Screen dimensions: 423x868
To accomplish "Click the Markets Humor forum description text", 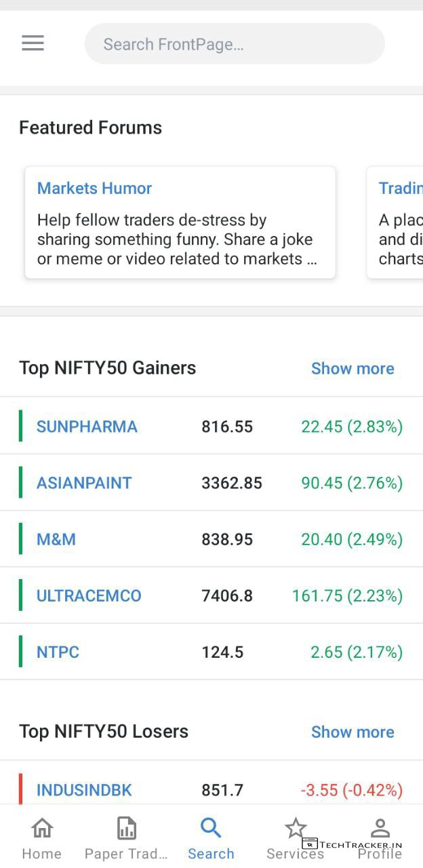I will tap(176, 239).
